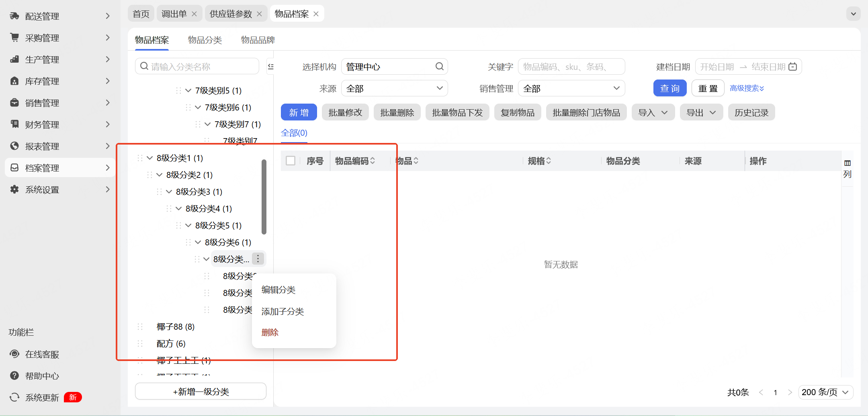Click the 批量删除门店物品 button
This screenshot has width=868, height=416.
(586, 112)
